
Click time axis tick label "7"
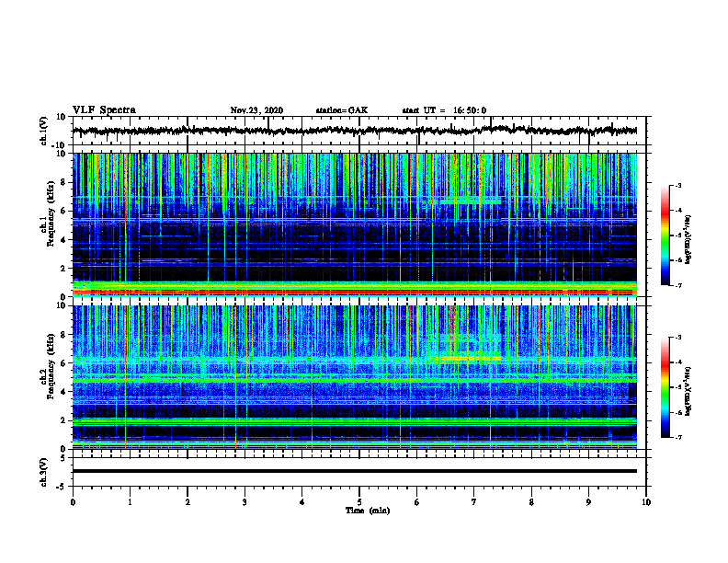click(474, 502)
